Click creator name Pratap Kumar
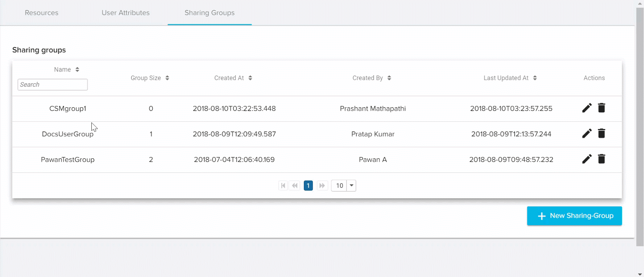 tap(373, 134)
